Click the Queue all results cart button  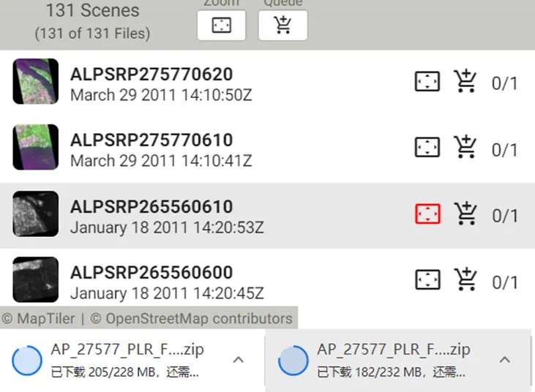coord(283,26)
